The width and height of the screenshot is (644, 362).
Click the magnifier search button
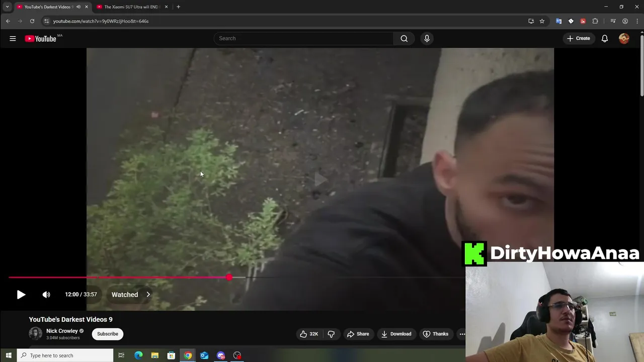pos(404,38)
